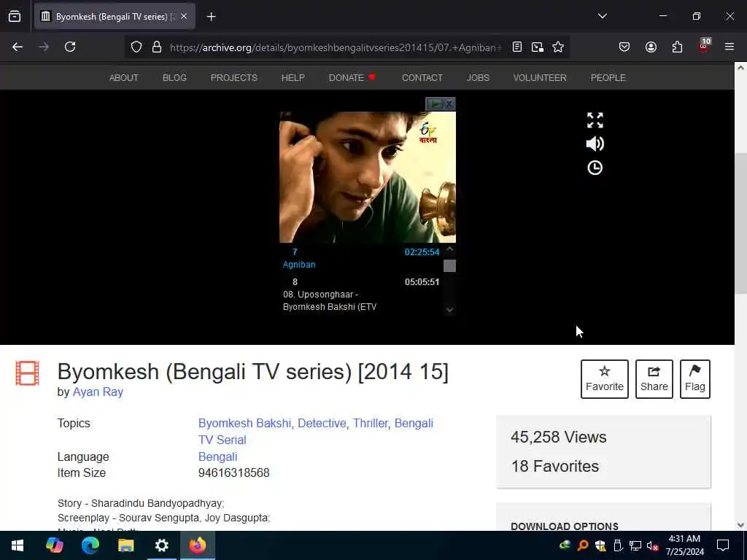Click item size value 94616318568
The width and height of the screenshot is (747, 560).
(234, 472)
